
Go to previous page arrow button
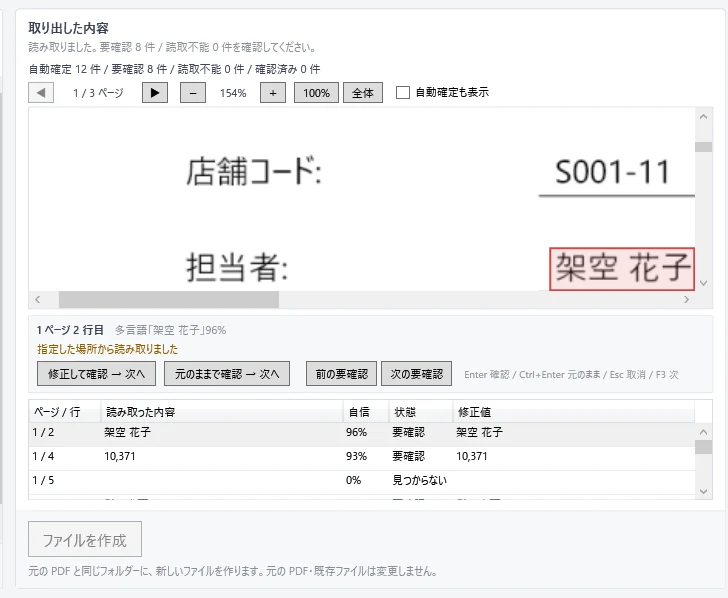(x=41, y=93)
